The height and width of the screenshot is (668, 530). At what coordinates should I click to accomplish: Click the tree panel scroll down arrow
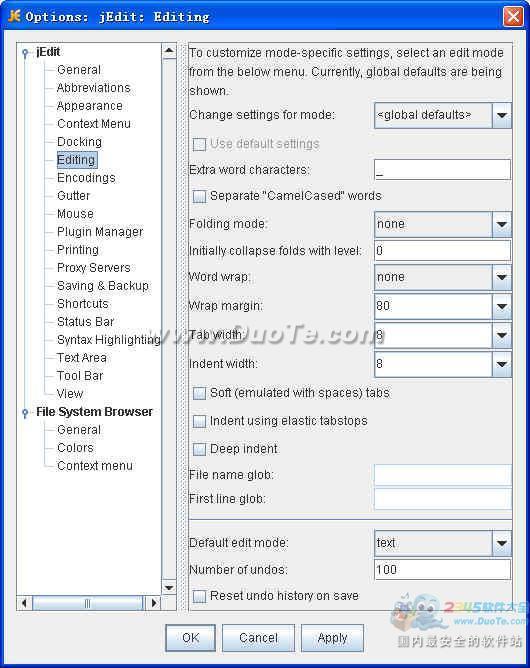click(169, 588)
